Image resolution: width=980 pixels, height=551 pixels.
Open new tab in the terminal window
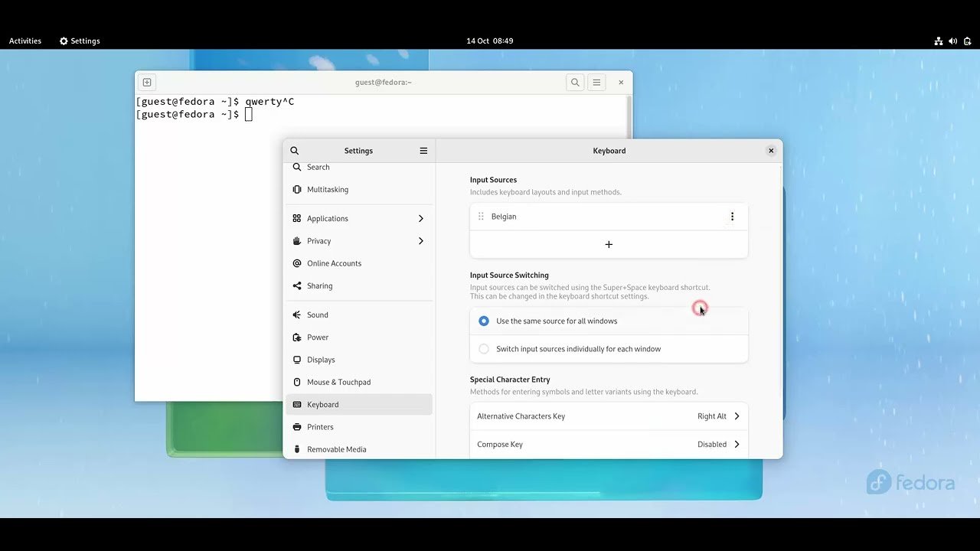click(x=147, y=82)
